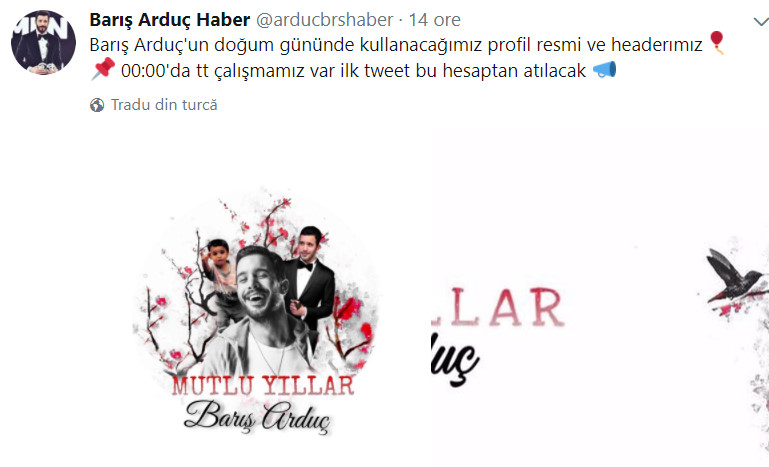
Task: Select the blue megaphone emoji
Action: click(604, 70)
